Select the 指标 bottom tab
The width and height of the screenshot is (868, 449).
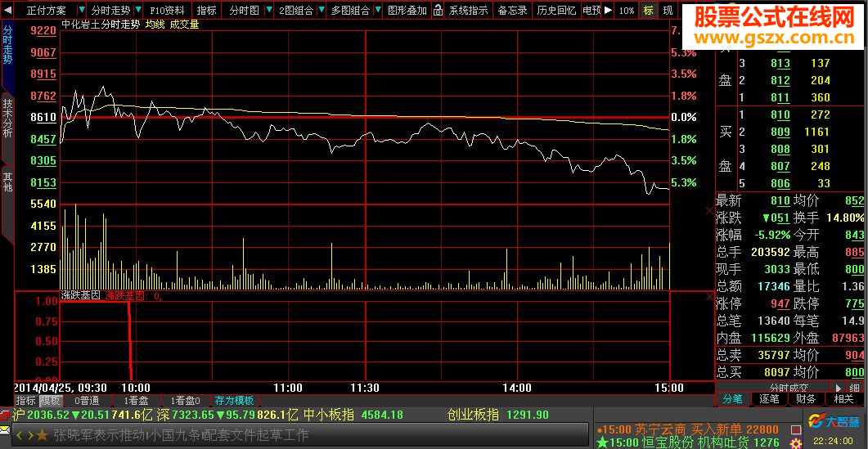[25, 401]
